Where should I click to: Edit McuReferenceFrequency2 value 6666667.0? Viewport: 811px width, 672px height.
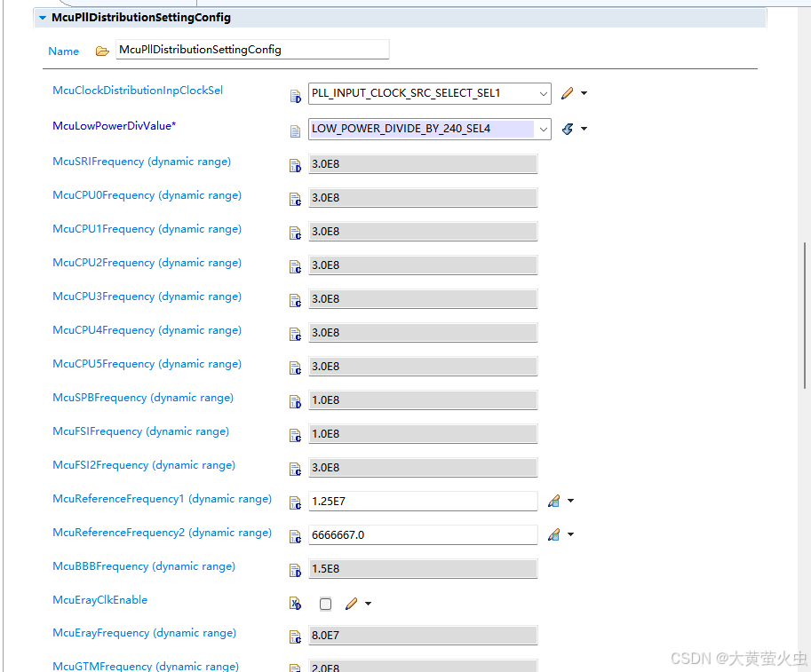pyautogui.click(x=423, y=535)
